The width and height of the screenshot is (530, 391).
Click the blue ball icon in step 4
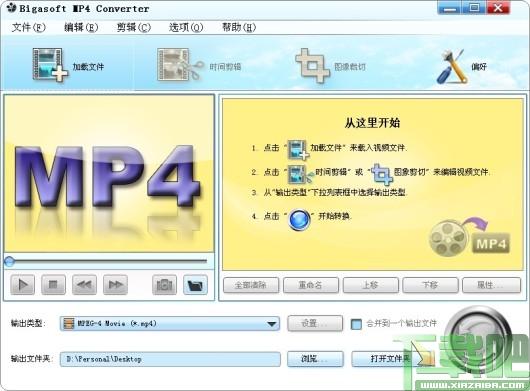299,220
